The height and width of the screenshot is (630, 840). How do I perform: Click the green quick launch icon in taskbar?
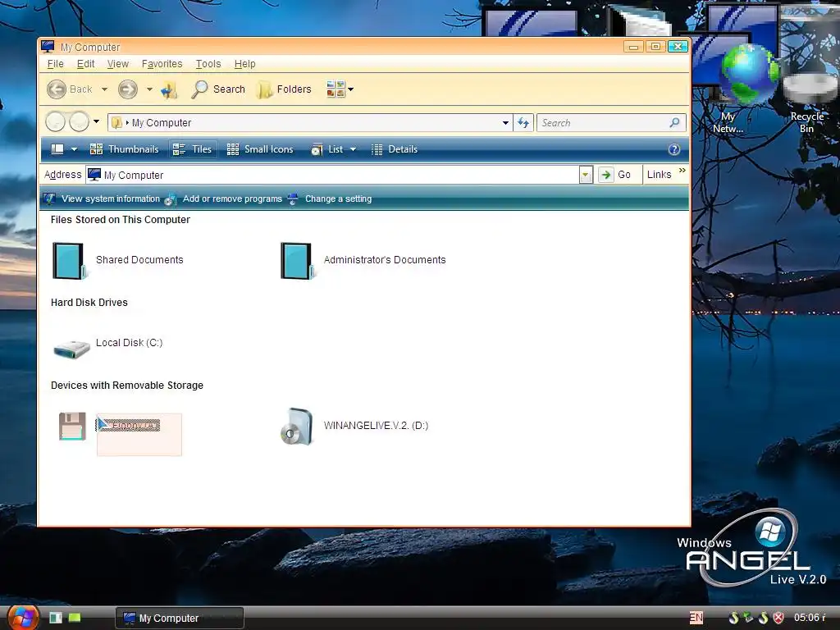coord(75,618)
